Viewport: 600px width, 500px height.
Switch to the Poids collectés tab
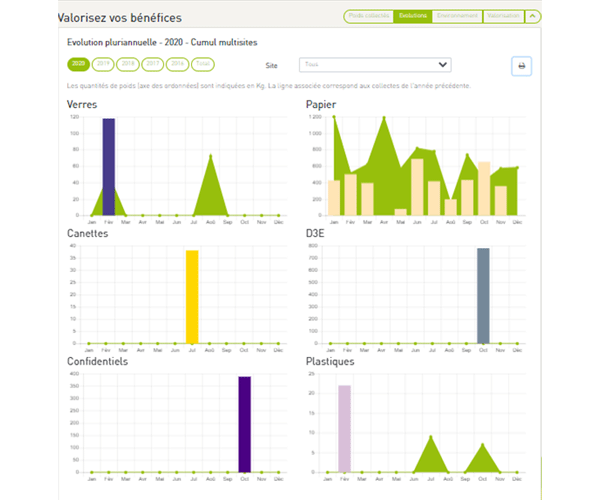368,16
